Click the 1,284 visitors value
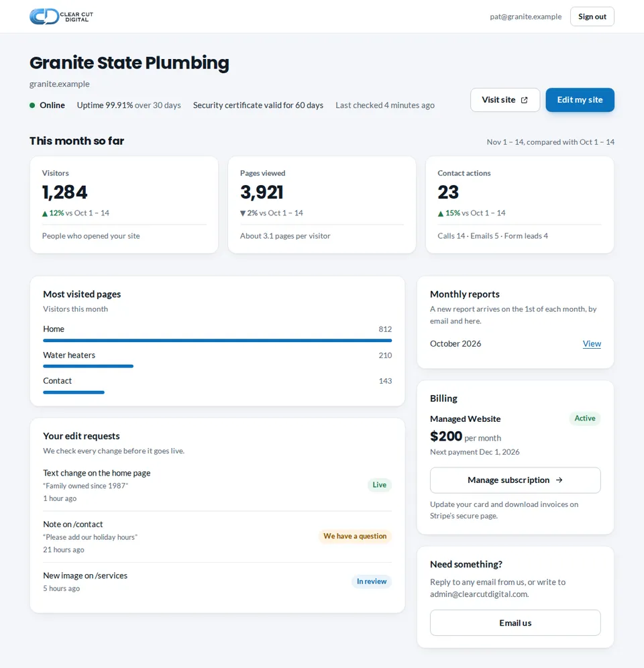 [x=64, y=192]
